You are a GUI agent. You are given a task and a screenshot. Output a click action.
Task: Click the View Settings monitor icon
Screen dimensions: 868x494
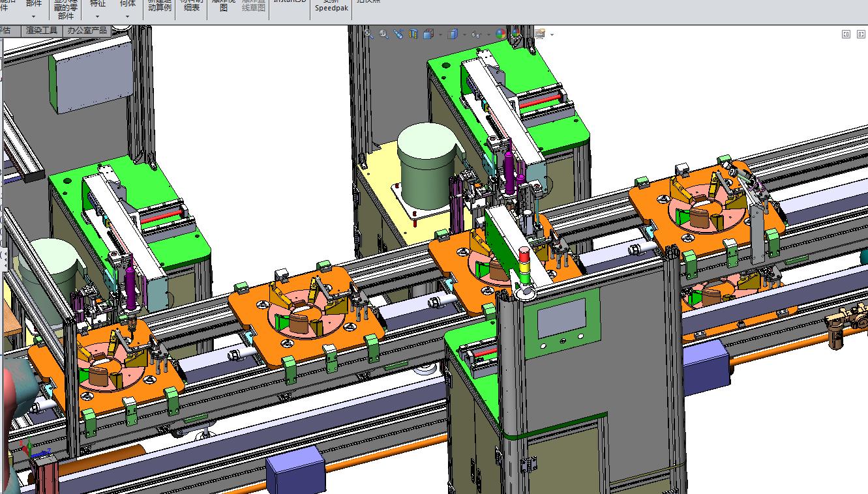(540, 33)
